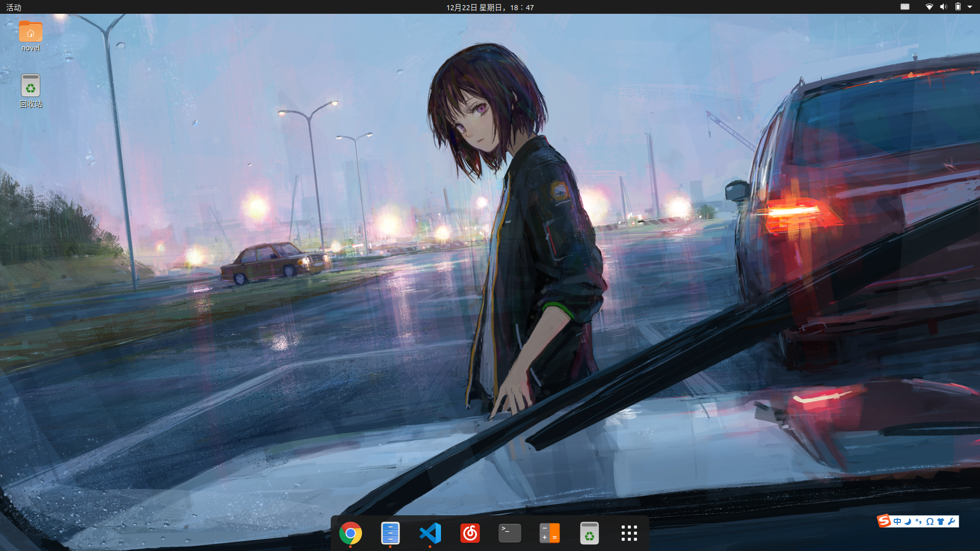Toggle Sogou half/full width moon icon
The width and height of the screenshot is (980, 551).
point(908,521)
